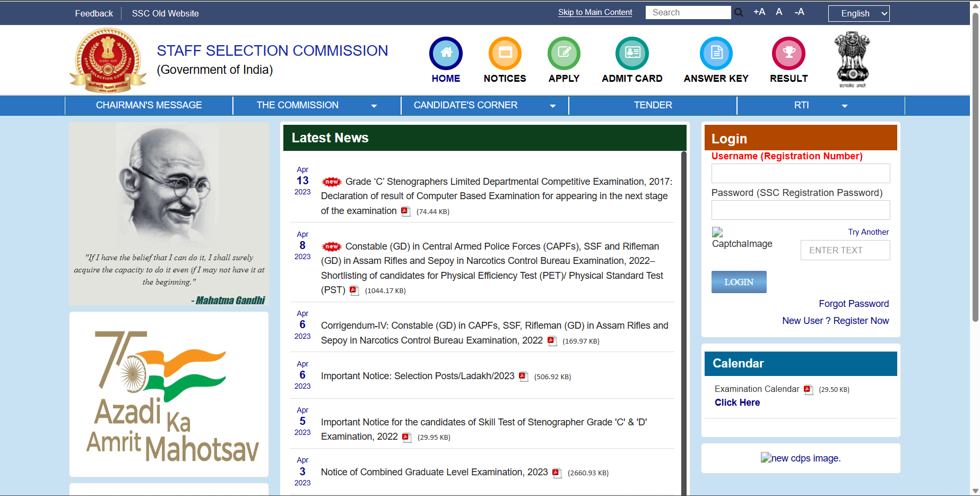Focus the Search input field
The height and width of the screenshot is (496, 980).
click(688, 12)
